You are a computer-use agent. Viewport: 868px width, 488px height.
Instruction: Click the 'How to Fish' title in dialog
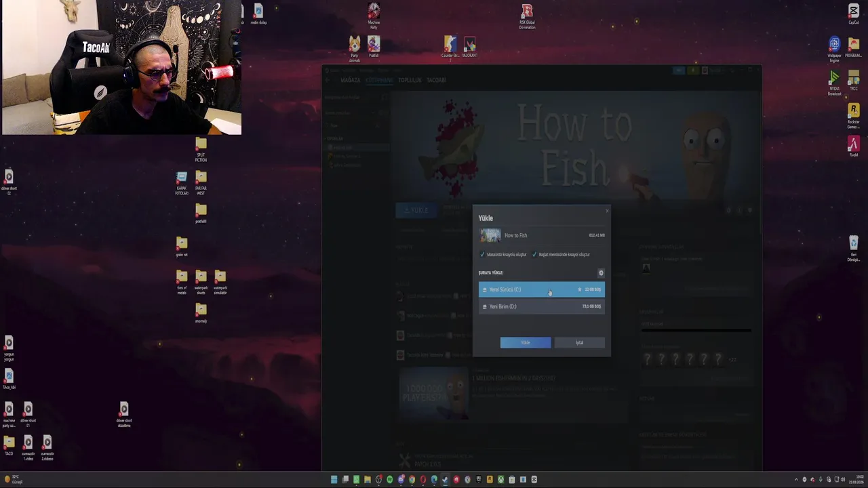(515, 235)
